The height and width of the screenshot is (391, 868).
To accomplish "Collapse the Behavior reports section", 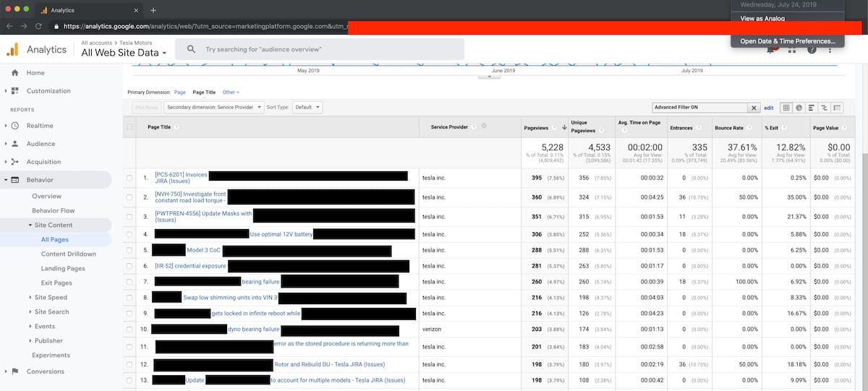I will pos(6,180).
